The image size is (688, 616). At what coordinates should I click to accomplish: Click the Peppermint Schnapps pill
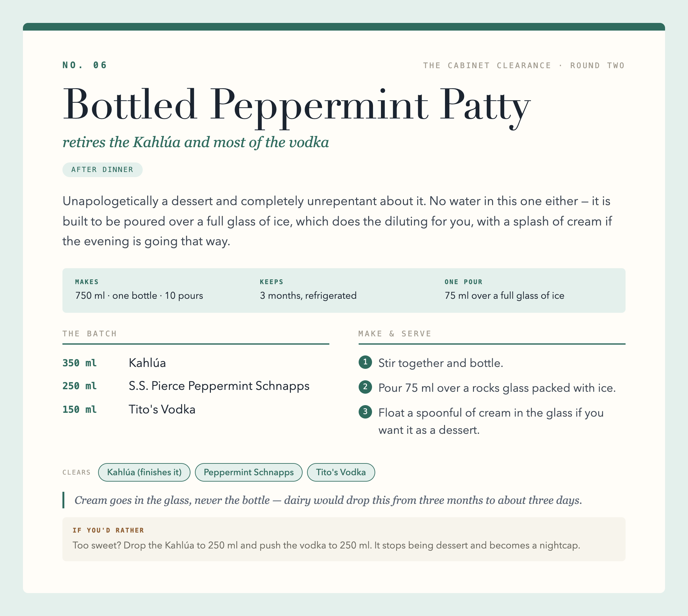(249, 472)
